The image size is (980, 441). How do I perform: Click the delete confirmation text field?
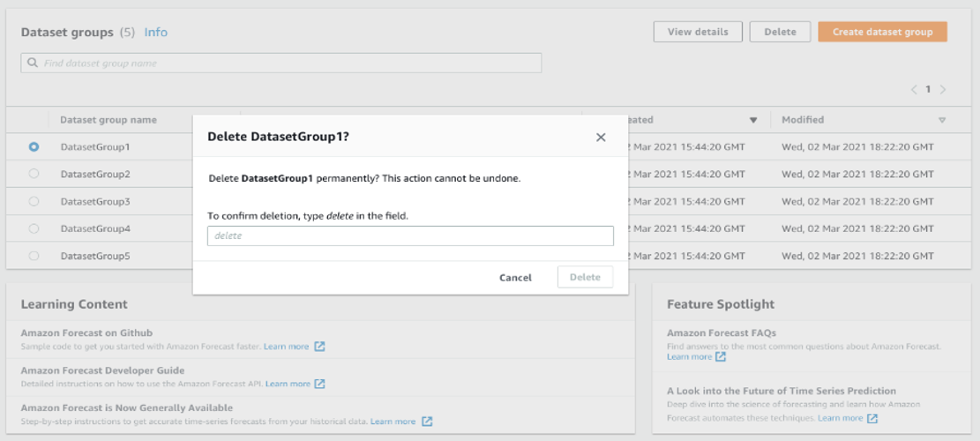coord(411,235)
